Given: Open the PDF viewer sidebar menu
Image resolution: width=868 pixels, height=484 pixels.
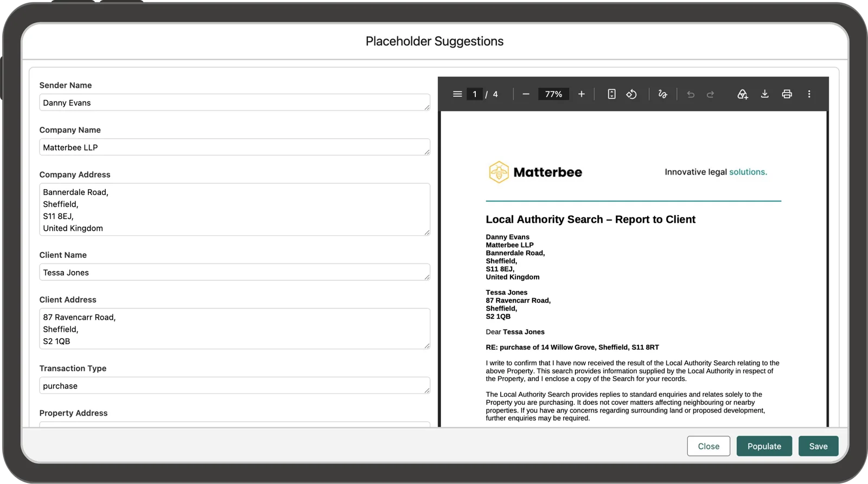Looking at the screenshot, I should [x=457, y=94].
